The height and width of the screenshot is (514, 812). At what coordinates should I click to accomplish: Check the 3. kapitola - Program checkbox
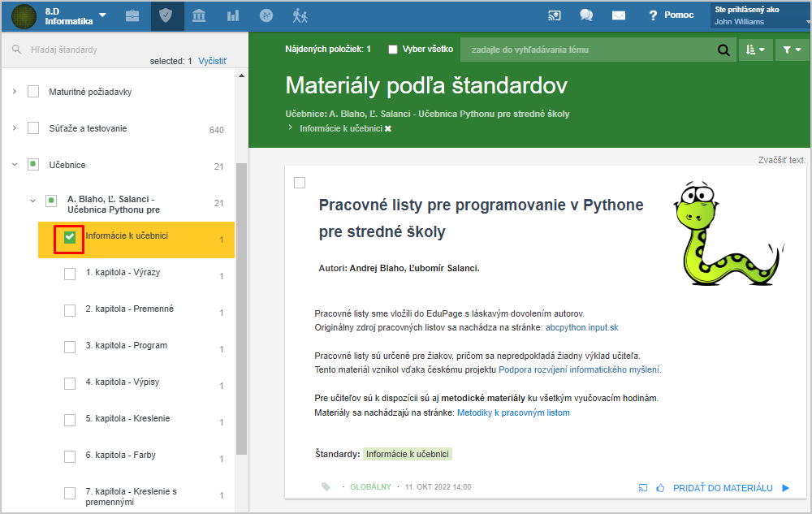(x=70, y=347)
